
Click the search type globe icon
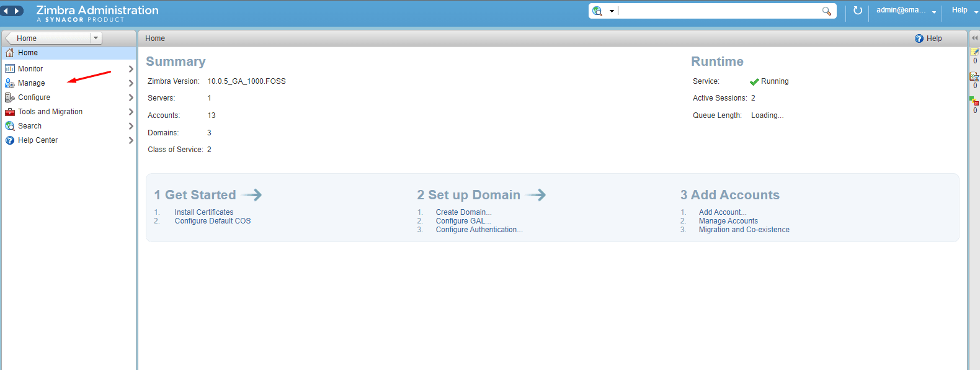tap(597, 11)
